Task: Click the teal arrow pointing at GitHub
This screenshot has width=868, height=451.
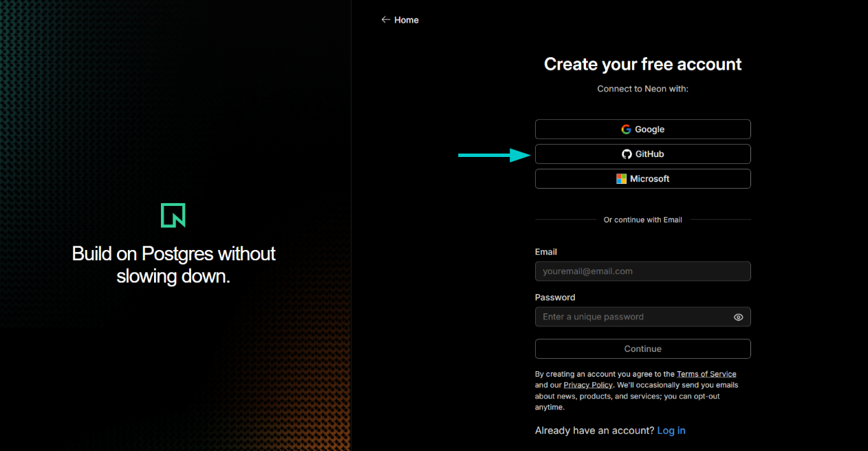Action: [x=492, y=156]
